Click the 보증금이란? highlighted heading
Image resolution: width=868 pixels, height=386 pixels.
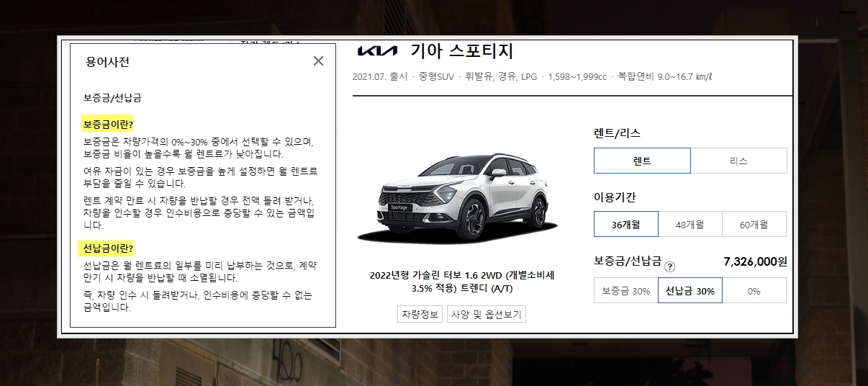pyautogui.click(x=108, y=125)
